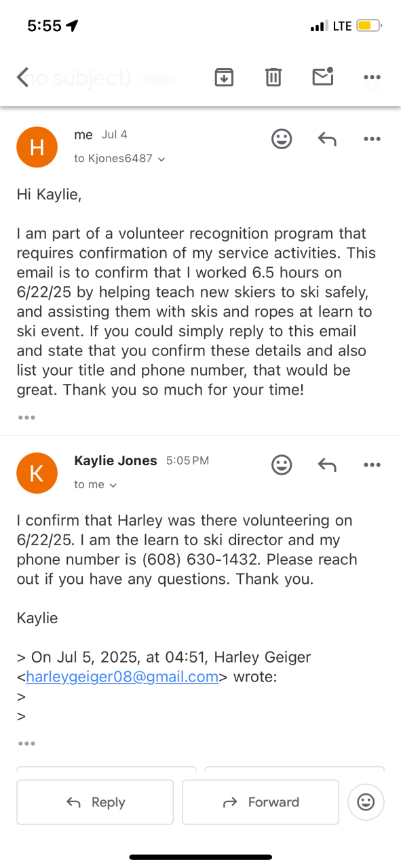Open harleygeiger08@gmail.com link
401x868 pixels.
pos(122,677)
